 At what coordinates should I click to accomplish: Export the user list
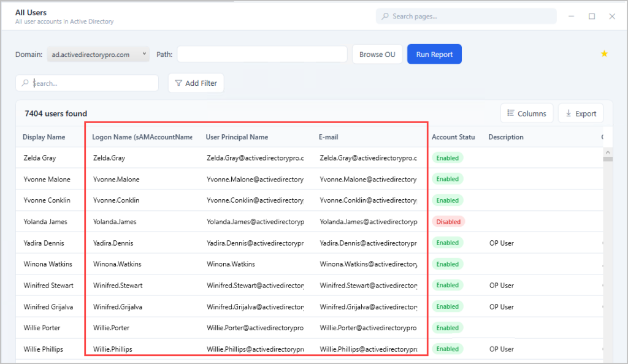click(581, 113)
